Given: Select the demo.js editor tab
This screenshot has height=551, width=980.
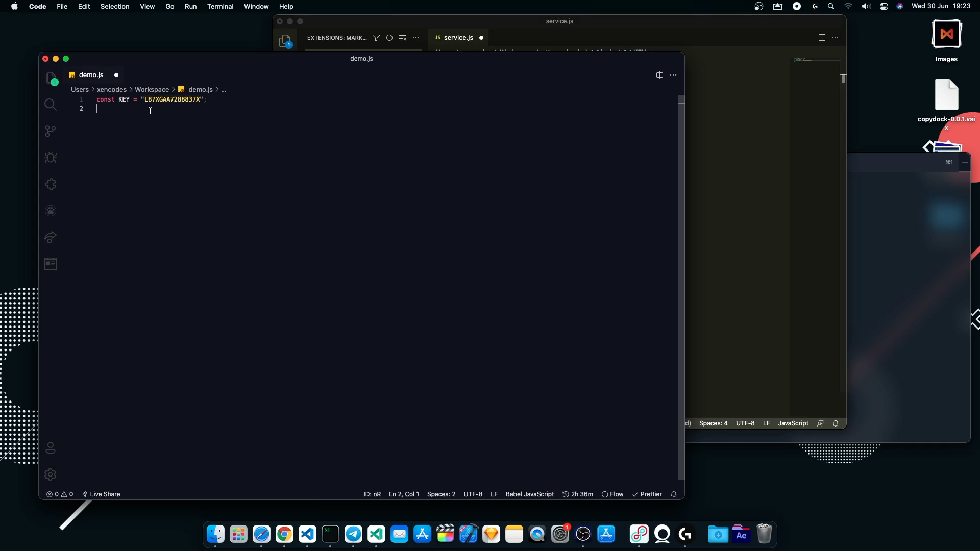Looking at the screenshot, I should (91, 75).
